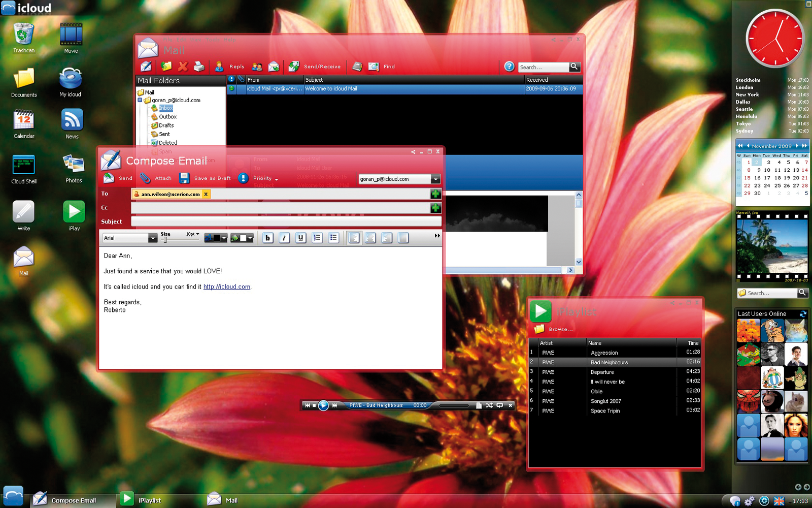Select Drafts in Mail Folders
The height and width of the screenshot is (508, 812).
coord(166,125)
